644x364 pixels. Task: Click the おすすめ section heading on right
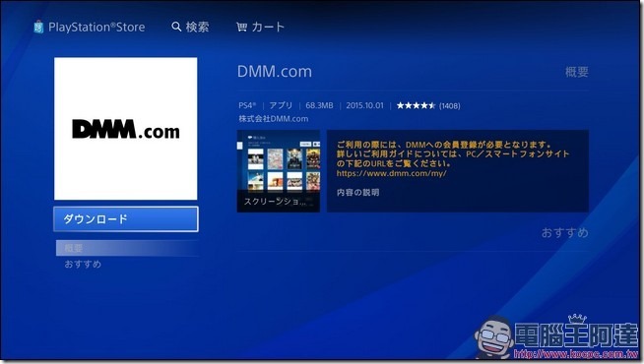point(565,233)
